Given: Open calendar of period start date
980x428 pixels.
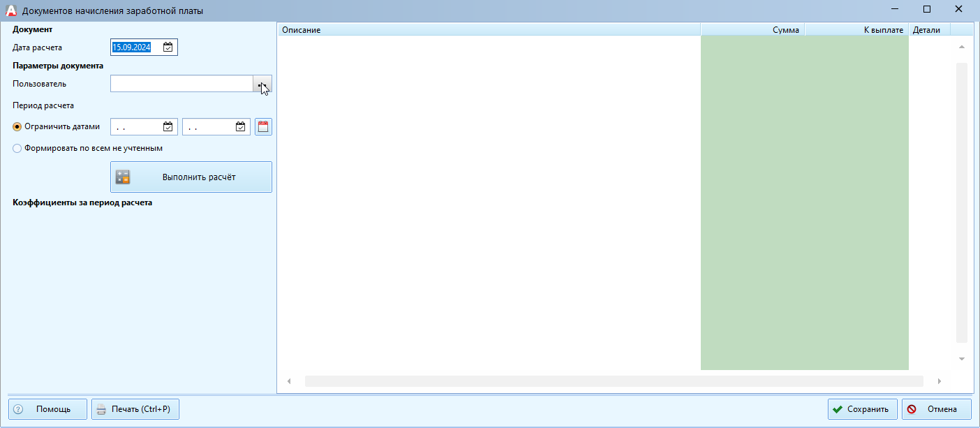Looking at the screenshot, I should click(168, 127).
